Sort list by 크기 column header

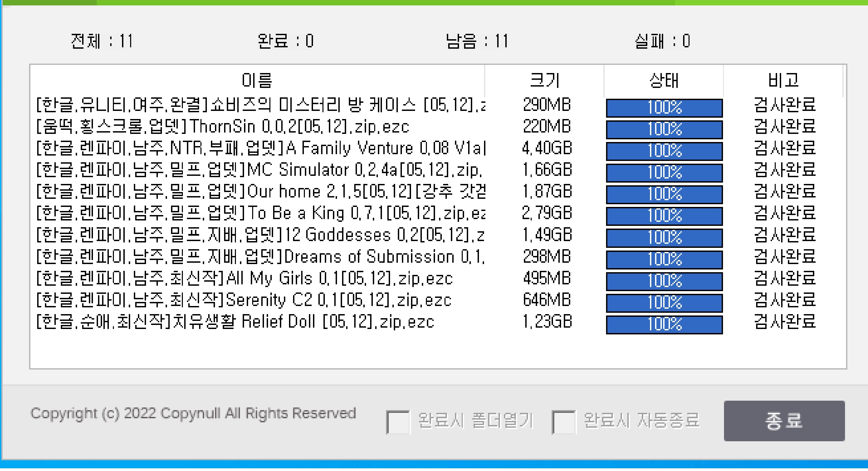545,80
